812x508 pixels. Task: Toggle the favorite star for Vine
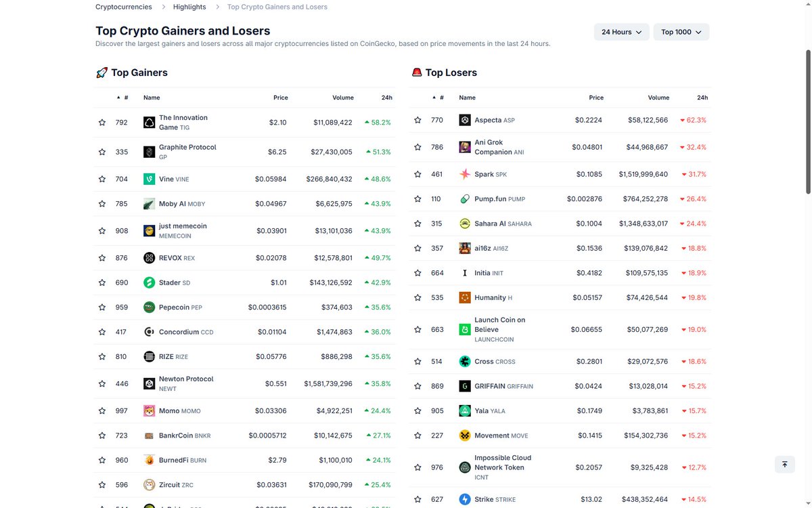(x=102, y=179)
